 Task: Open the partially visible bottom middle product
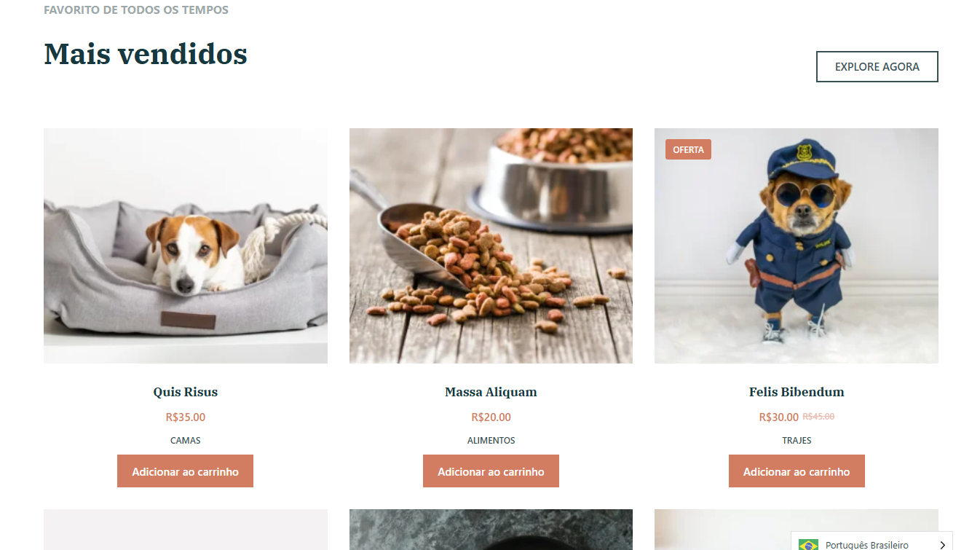pyautogui.click(x=491, y=530)
